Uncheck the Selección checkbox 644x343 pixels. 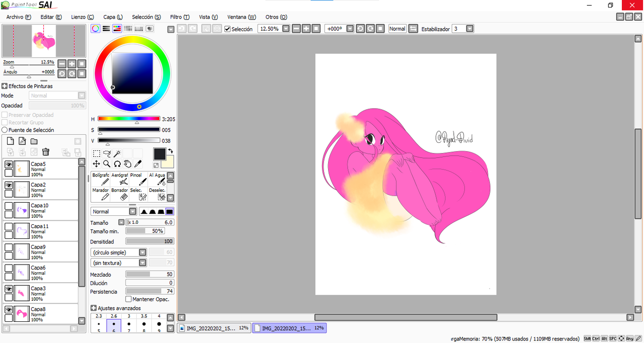(x=227, y=29)
